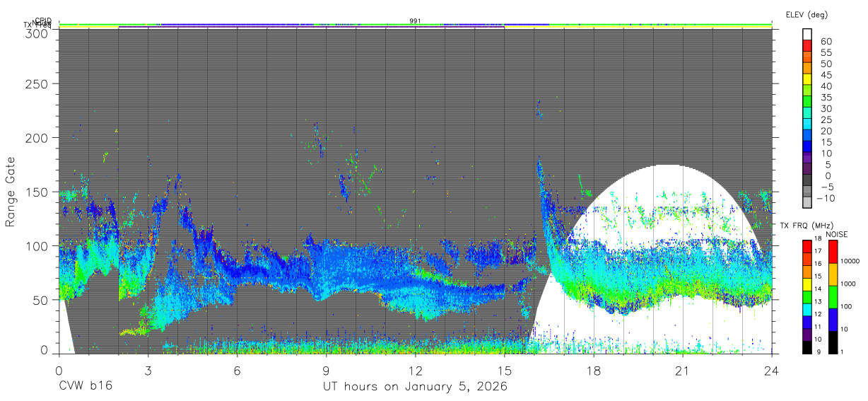Click the red 55–60 segment of ELEV color bar
The height and width of the screenshot is (401, 868).
pyautogui.click(x=808, y=47)
